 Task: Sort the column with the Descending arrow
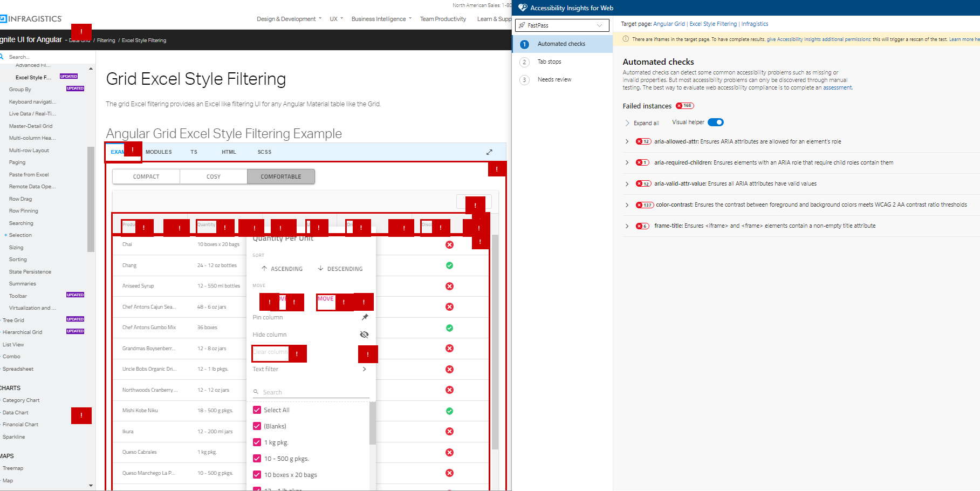[340, 268]
